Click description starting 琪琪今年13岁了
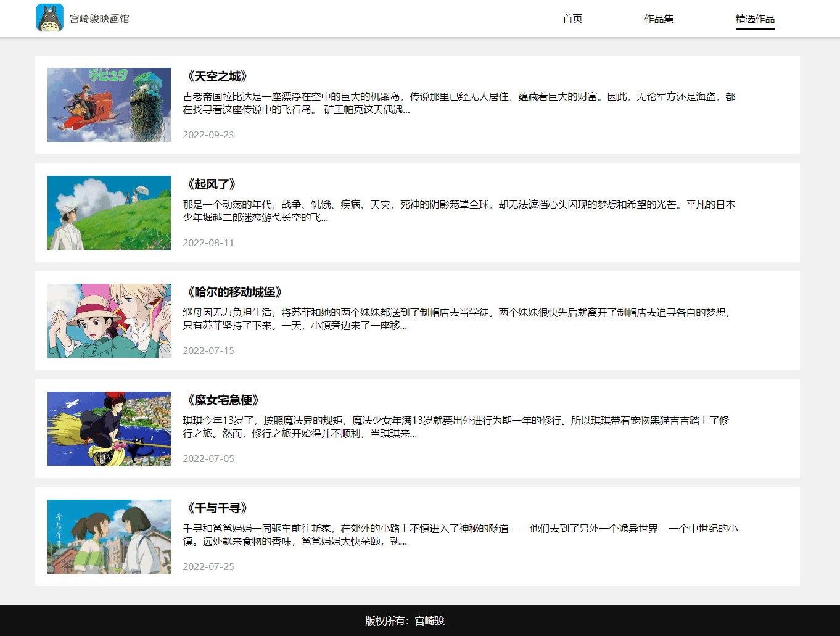This screenshot has height=636, width=840. click(456, 427)
